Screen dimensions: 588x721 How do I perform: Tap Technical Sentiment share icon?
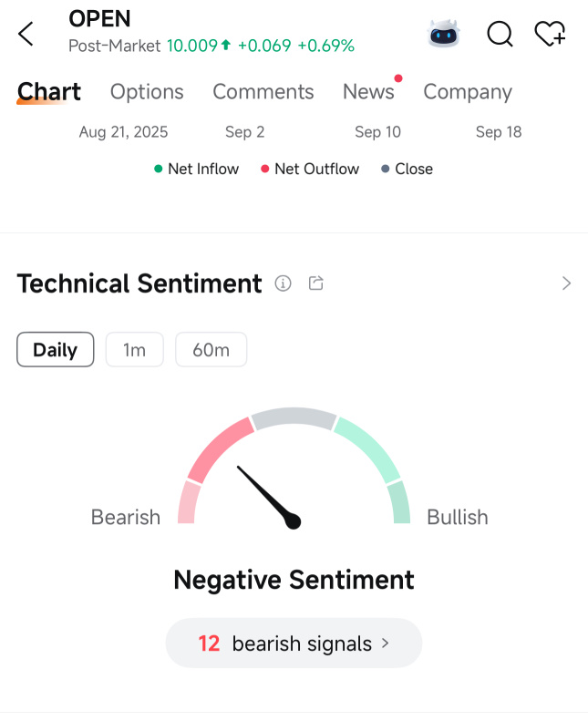[x=316, y=283]
